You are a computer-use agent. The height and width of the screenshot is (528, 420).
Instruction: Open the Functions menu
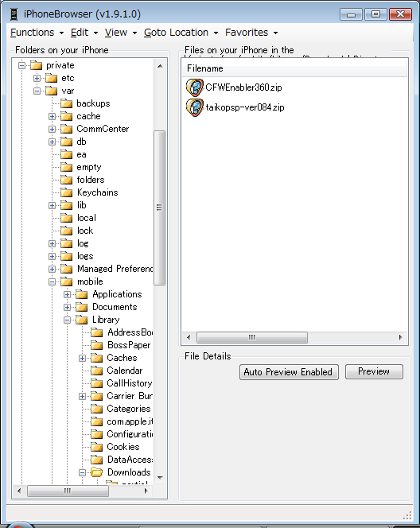pyautogui.click(x=37, y=33)
